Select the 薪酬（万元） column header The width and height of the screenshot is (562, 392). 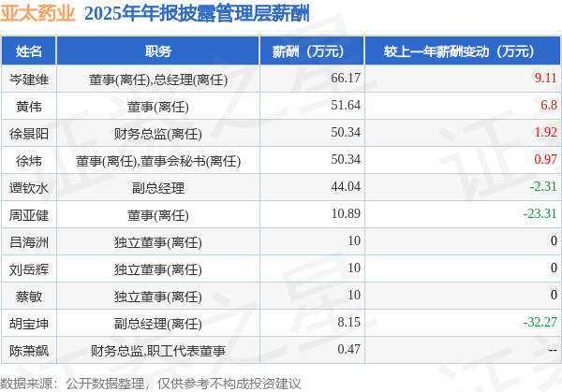(x=312, y=51)
